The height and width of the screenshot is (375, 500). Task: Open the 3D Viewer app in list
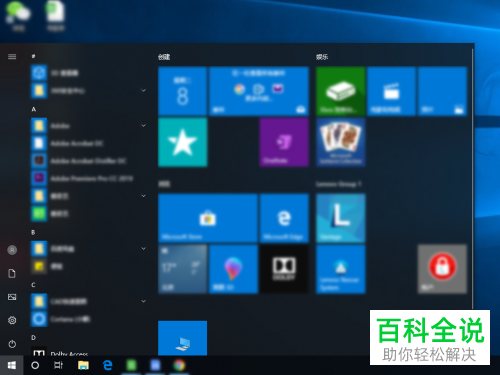[x=88, y=73]
